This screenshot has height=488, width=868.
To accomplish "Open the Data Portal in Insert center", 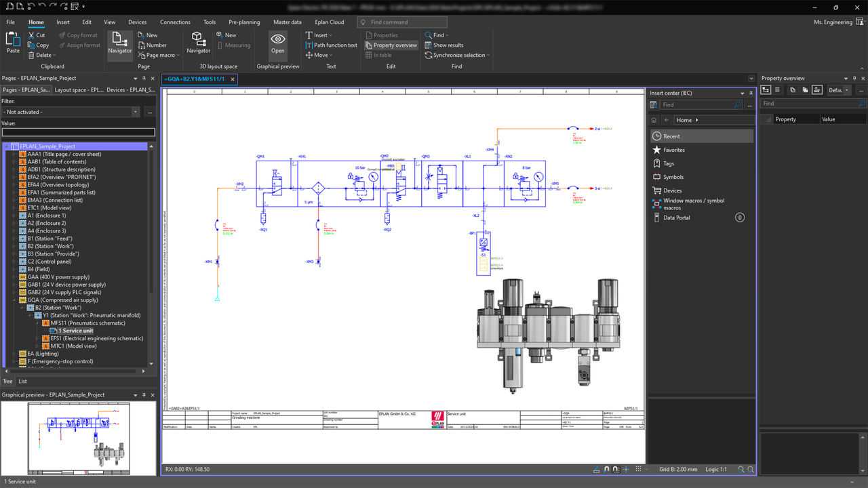I will [678, 218].
